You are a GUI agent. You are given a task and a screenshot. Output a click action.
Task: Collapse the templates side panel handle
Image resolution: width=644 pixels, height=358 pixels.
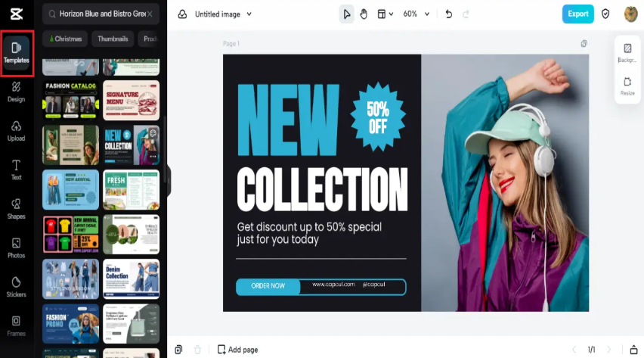pos(169,180)
